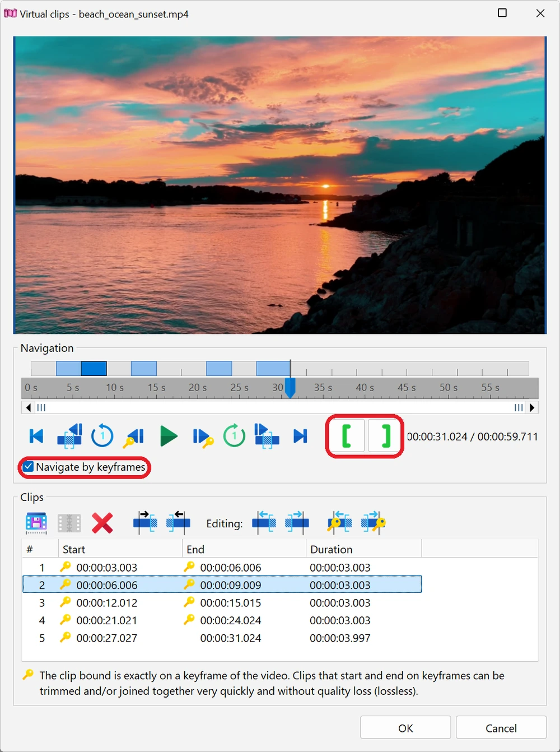Select clip 5 starting at 00:00:27.027
The image size is (560, 752).
222,638
